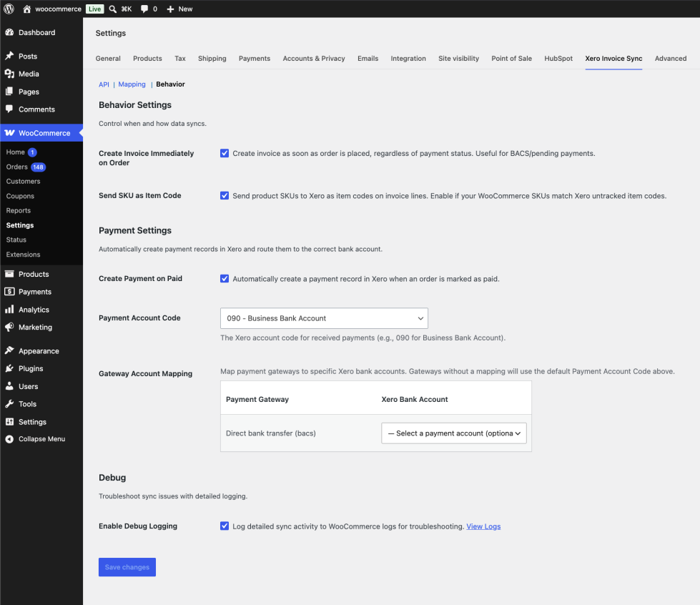Click the home icon beside woocommerce site name
This screenshot has width=700, height=605.
(26, 9)
